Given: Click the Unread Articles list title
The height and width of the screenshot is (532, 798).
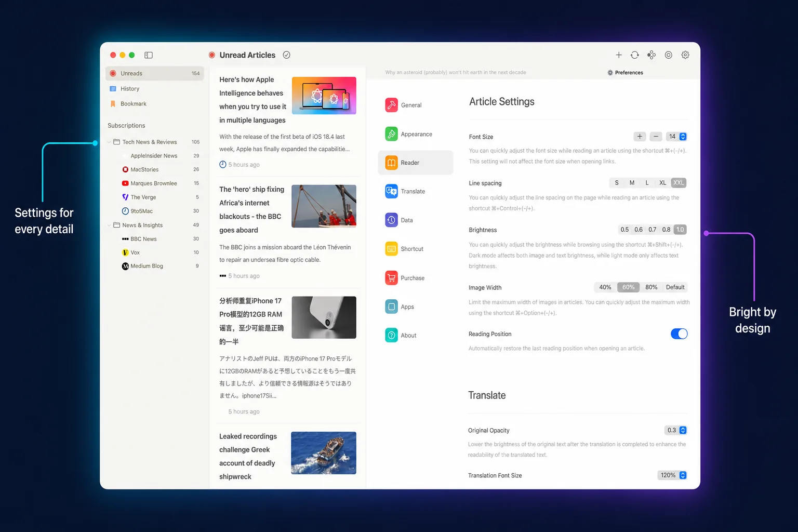Looking at the screenshot, I should pyautogui.click(x=247, y=55).
